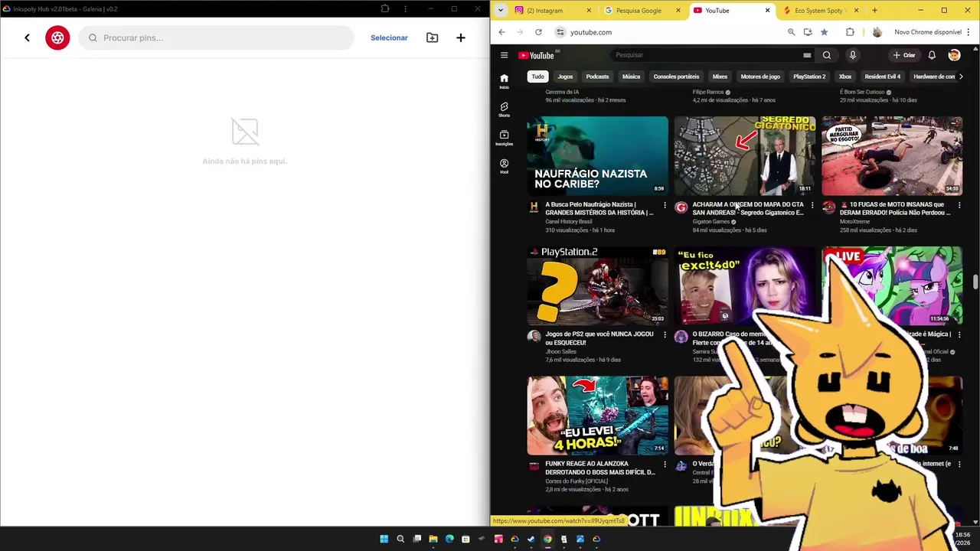Open Inscrições subscriptions sidebar item
Viewport: 980px width, 551px height.
(x=504, y=138)
